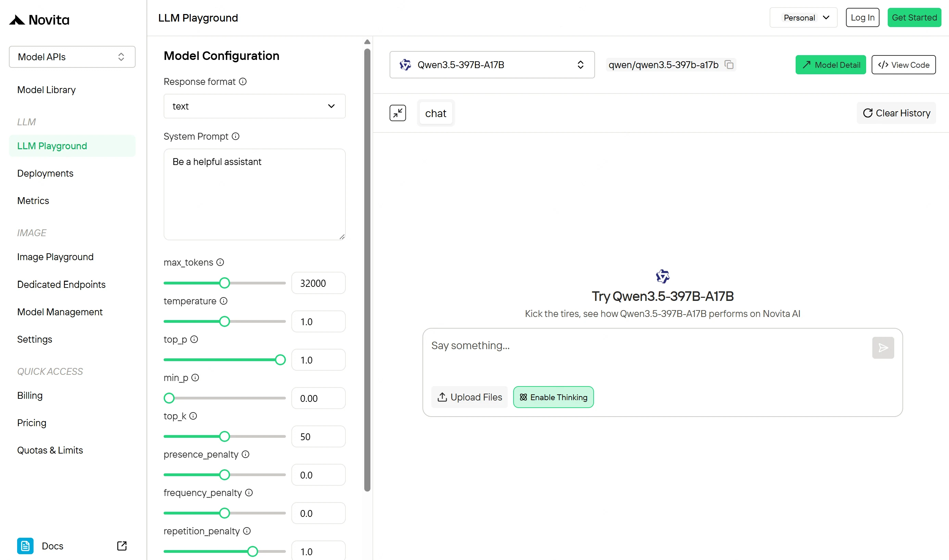Toggle Enable Thinking
This screenshot has width=949, height=560.
tap(553, 397)
